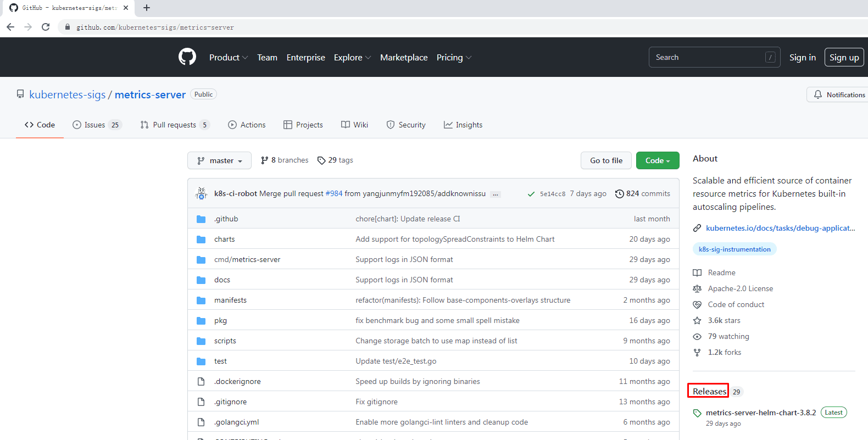This screenshot has width=868, height=440.
Task: Reload the page with refresh icon
Action: tap(46, 27)
